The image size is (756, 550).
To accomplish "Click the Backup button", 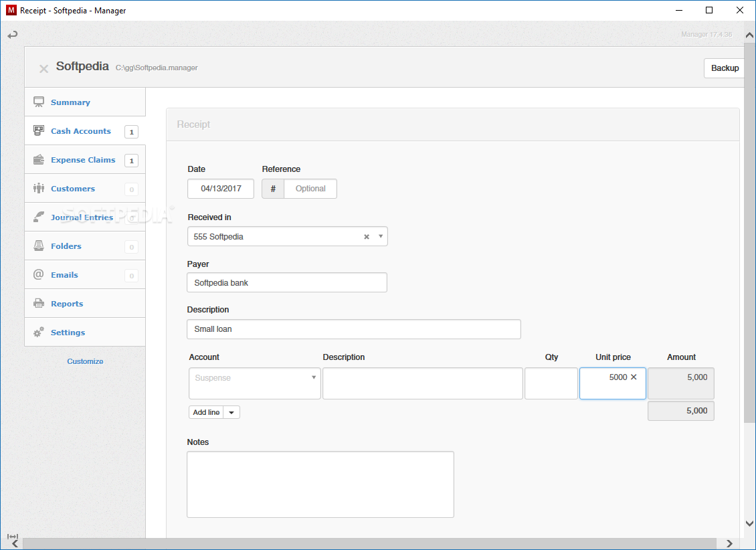I will click(725, 68).
